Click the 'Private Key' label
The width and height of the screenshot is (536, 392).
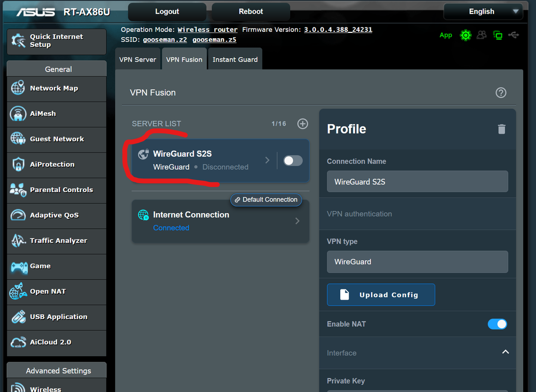(346, 381)
